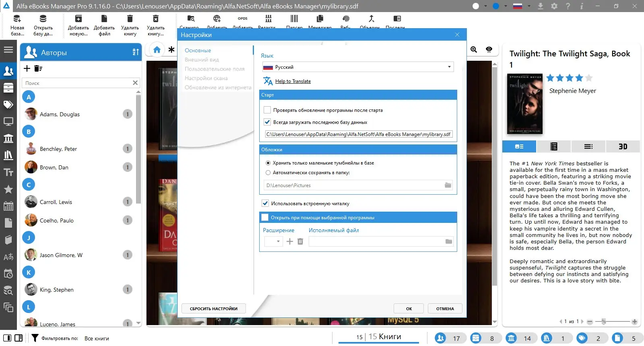This screenshot has height=346, width=644.
Task: Click the database path input field
Action: 359,134
